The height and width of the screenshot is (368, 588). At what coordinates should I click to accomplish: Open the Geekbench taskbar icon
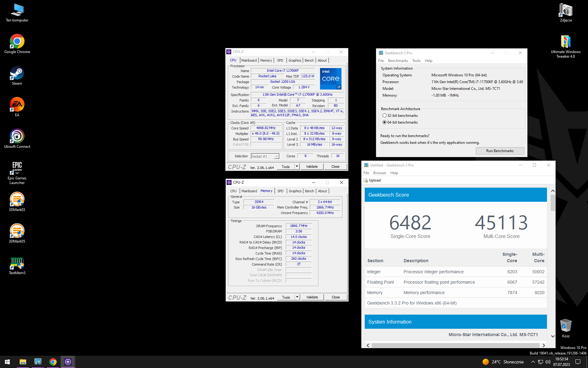38,362
